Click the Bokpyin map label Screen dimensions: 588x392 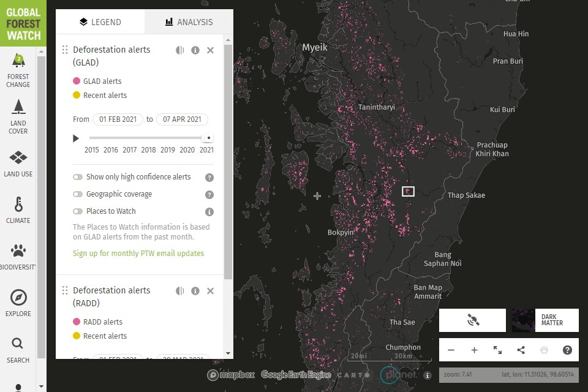(x=341, y=233)
